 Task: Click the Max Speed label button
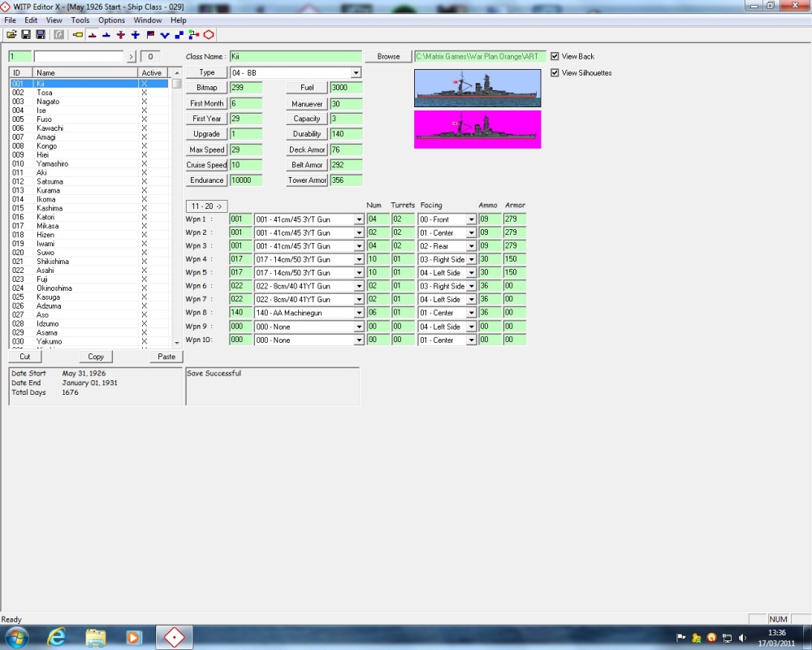point(206,149)
